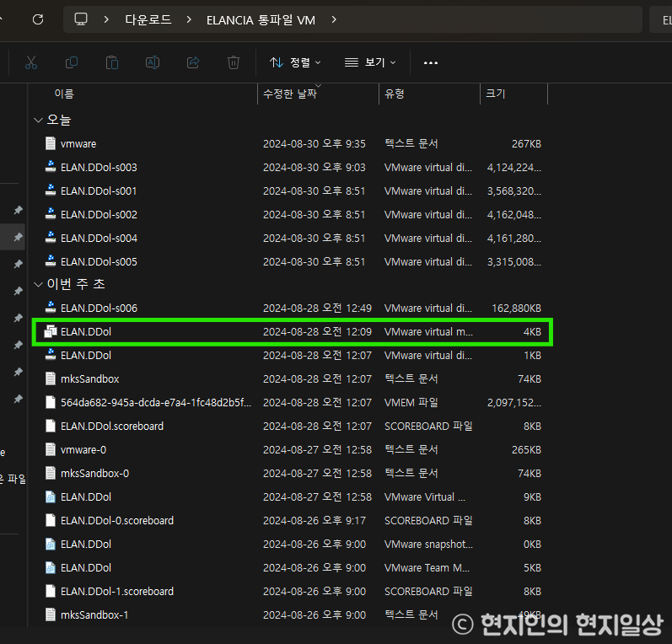The height and width of the screenshot is (644, 672).
Task: Select mksSandbox-1 text document
Action: 87,614
